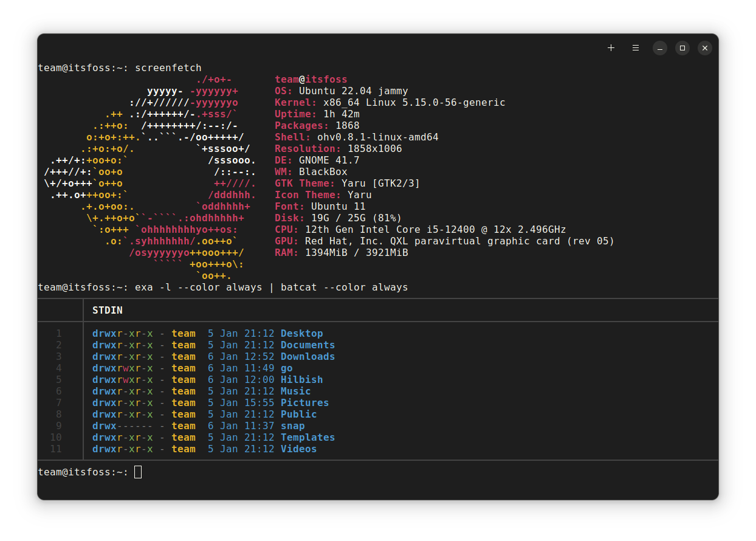The image size is (756, 541).
Task: Click the Desktop directory name
Action: [x=301, y=333]
